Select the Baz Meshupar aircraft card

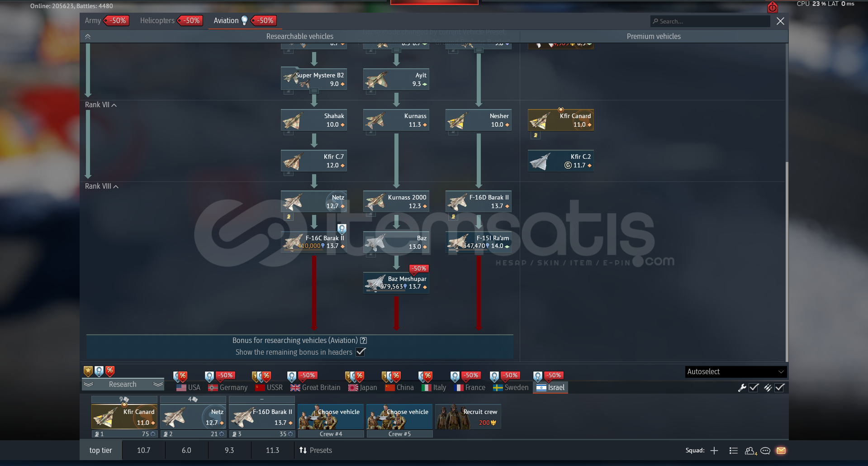tap(396, 283)
